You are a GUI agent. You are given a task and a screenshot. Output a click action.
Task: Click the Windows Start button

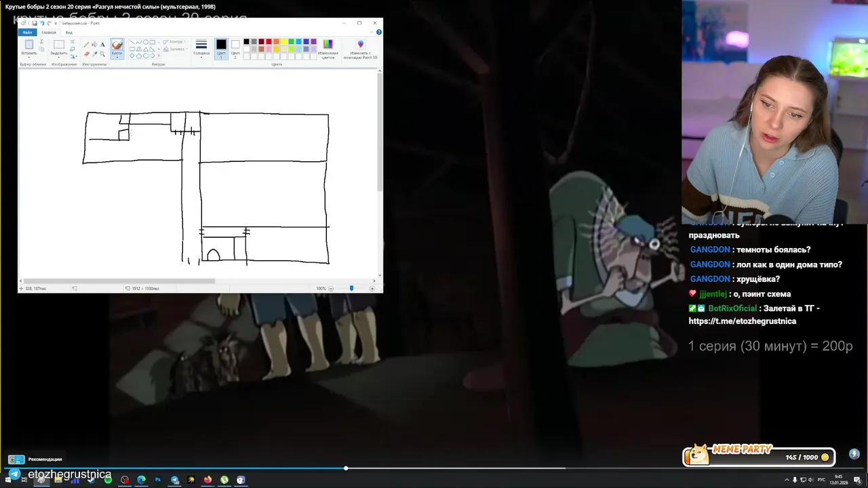[x=8, y=480]
